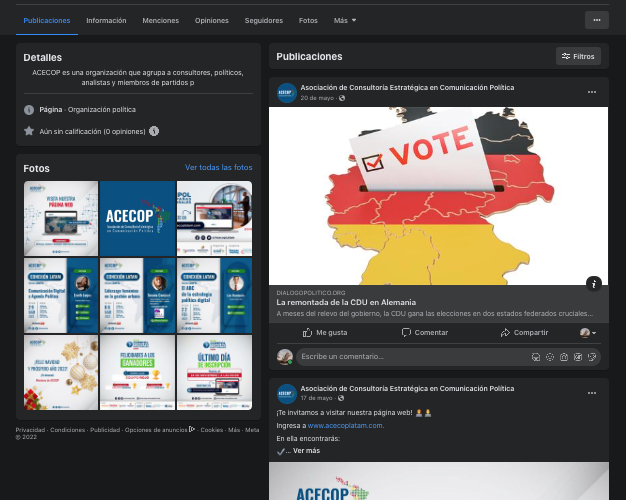This screenshot has height=500, width=626.
Task: Open options menu of the 17 de mayo post
Action: (x=592, y=393)
